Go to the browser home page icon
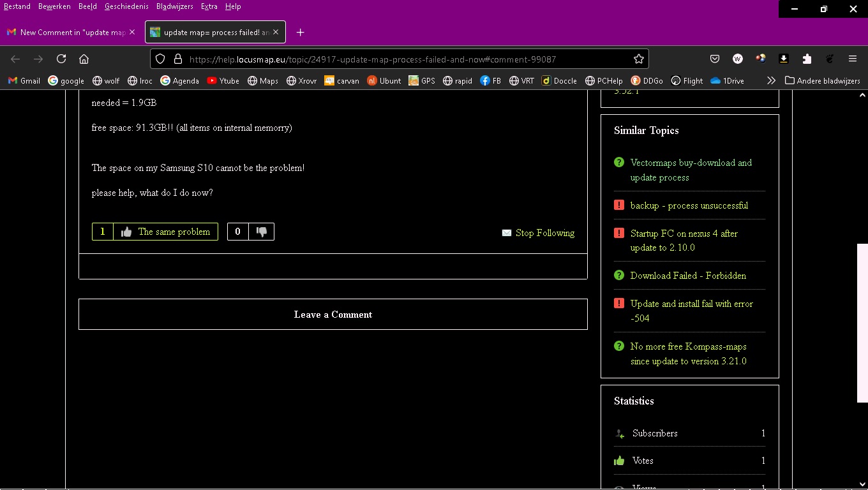 [x=84, y=59]
